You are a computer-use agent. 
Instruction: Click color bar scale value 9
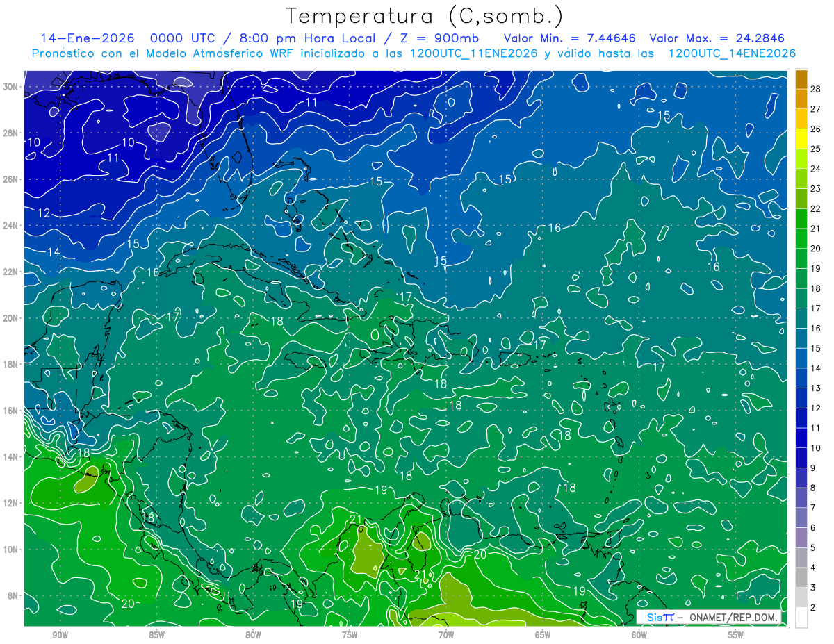point(813,468)
